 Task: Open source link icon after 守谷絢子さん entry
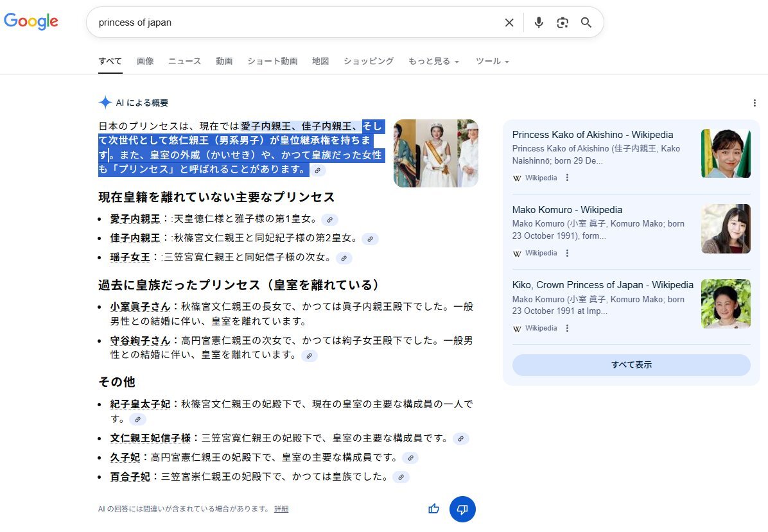309,356
